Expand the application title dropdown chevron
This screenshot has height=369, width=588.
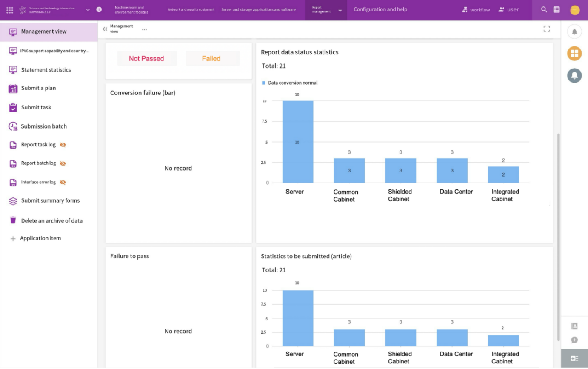[88, 10]
